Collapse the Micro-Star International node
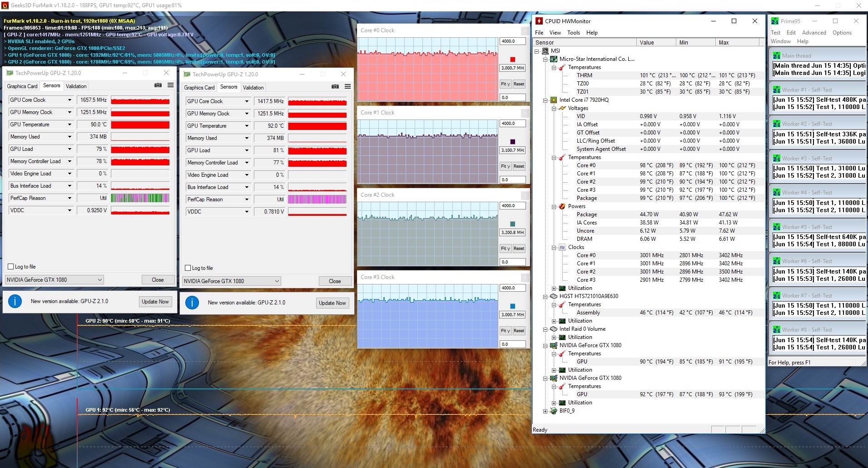 [x=546, y=59]
